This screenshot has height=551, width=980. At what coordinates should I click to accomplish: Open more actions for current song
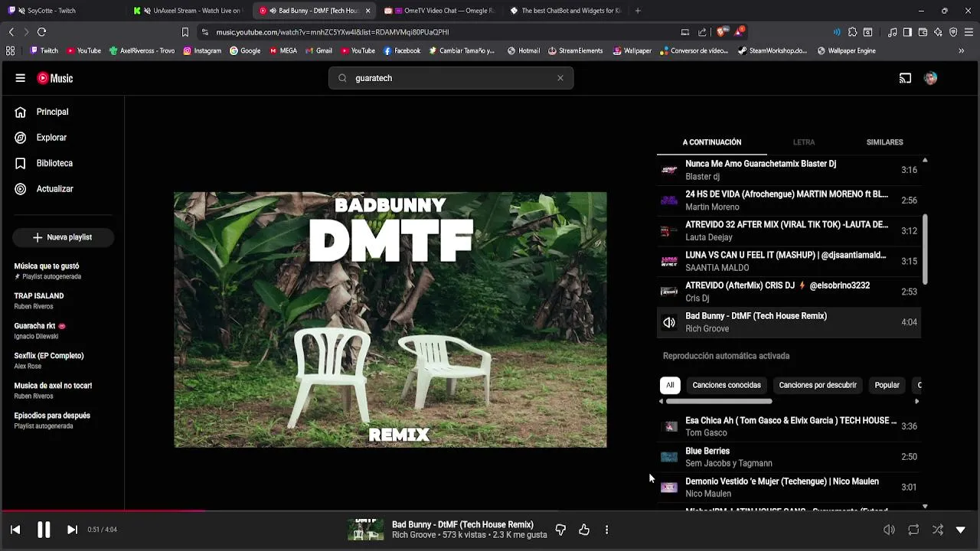coord(606,530)
